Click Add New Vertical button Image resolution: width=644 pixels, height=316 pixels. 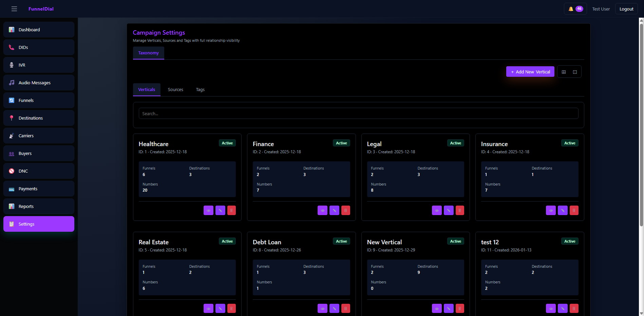click(530, 72)
